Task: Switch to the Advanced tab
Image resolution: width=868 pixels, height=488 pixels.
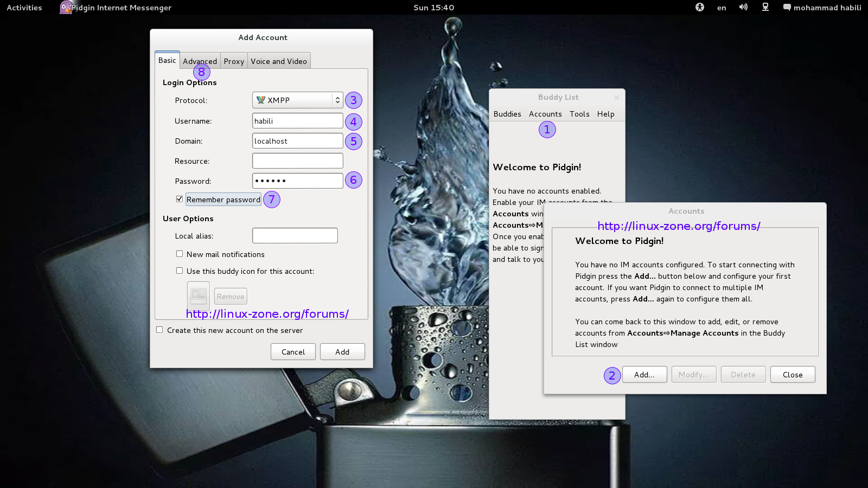Action: pyautogui.click(x=200, y=61)
